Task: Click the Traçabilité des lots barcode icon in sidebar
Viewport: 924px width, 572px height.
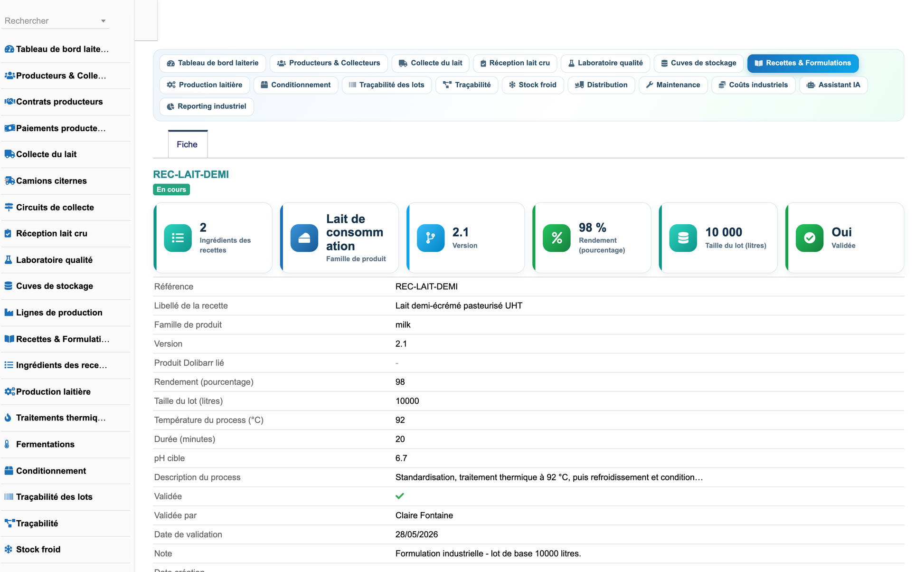Action: point(9,497)
